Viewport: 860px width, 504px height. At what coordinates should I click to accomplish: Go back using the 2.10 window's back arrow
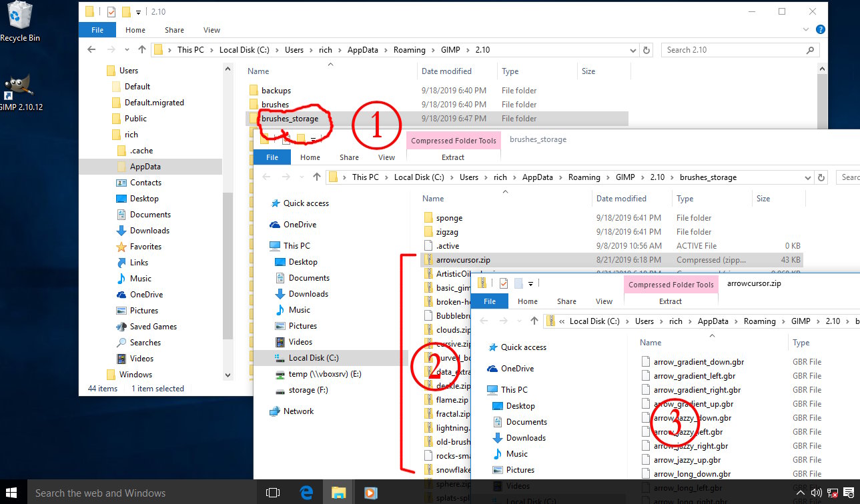click(x=91, y=50)
